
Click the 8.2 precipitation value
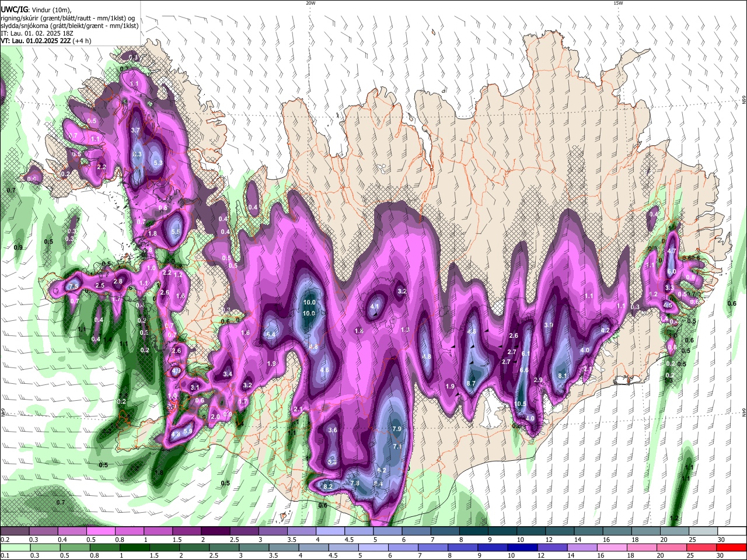click(x=328, y=487)
